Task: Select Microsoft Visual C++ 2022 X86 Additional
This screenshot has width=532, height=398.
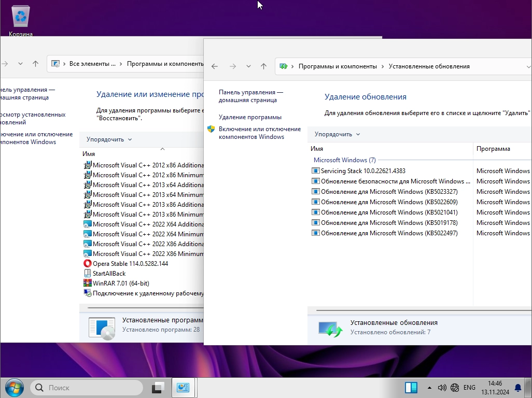Action: click(144, 244)
